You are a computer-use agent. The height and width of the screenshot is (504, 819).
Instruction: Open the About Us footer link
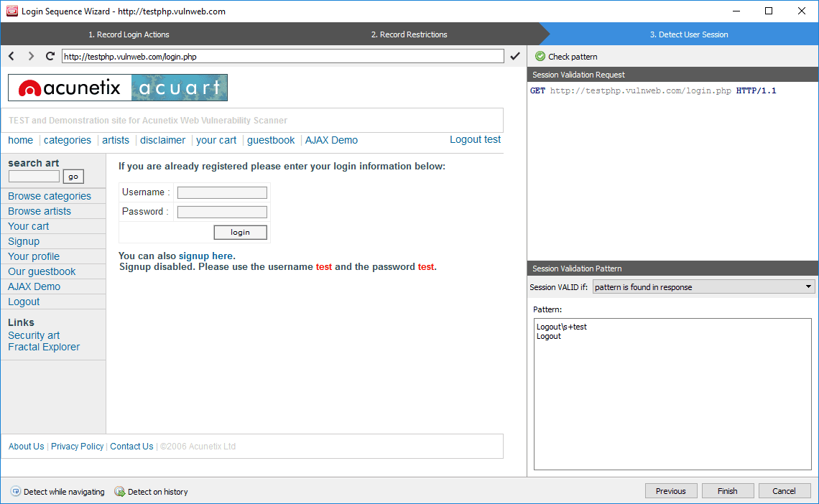(26, 446)
